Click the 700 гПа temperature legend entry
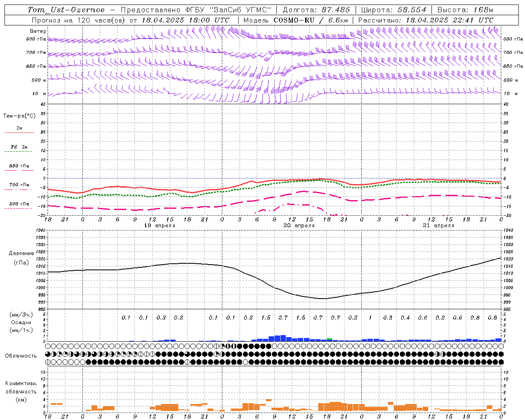Image resolution: width=525 pixels, height=420 pixels. click(19, 185)
